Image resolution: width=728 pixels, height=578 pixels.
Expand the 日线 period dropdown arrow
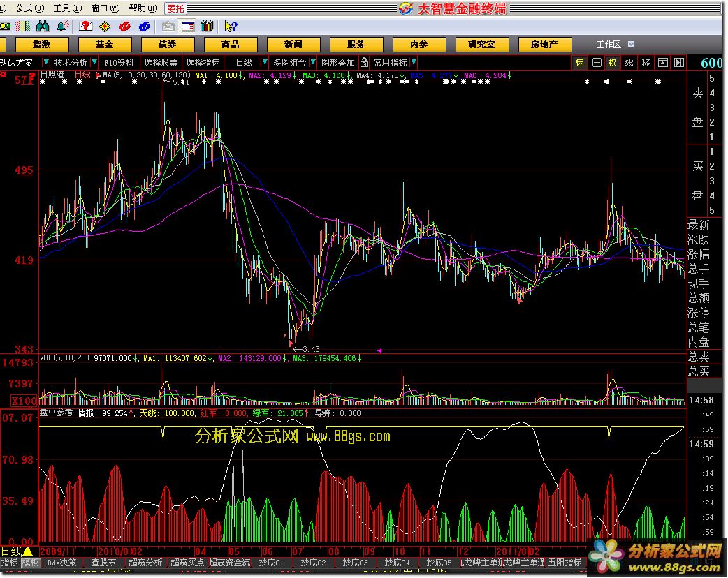point(265,61)
